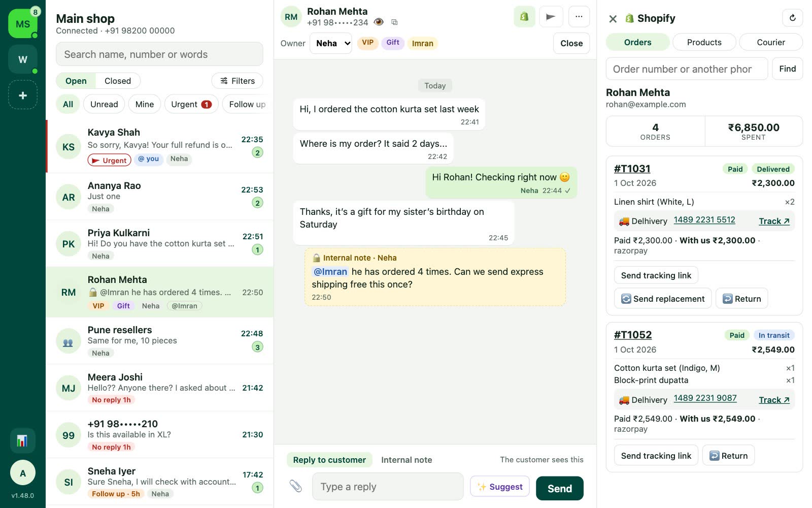This screenshot has height=508, width=812.
Task: Open order #T1031 link
Action: [x=632, y=169]
